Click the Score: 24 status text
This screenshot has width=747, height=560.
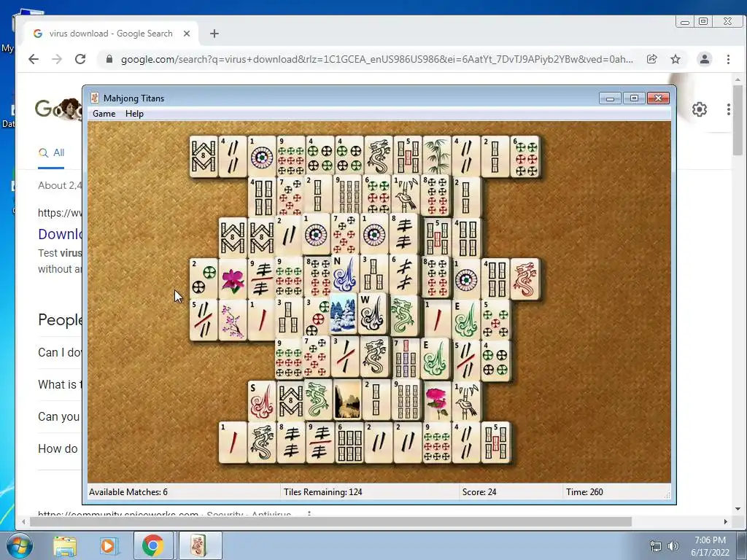point(479,492)
